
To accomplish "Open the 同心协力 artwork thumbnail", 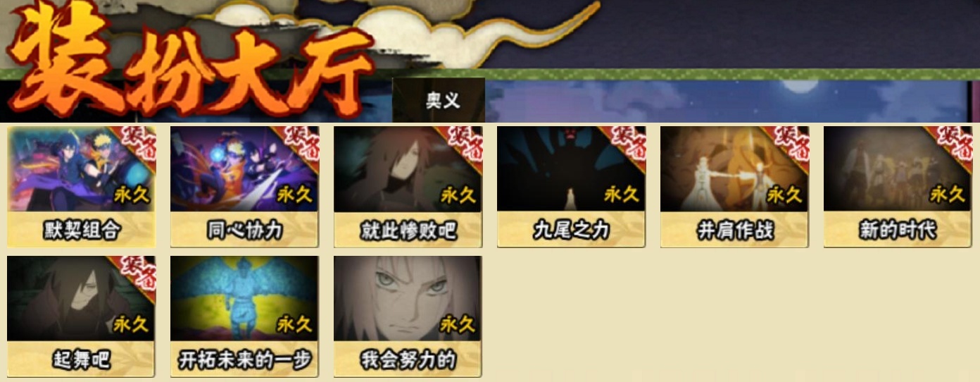I will (x=244, y=169).
